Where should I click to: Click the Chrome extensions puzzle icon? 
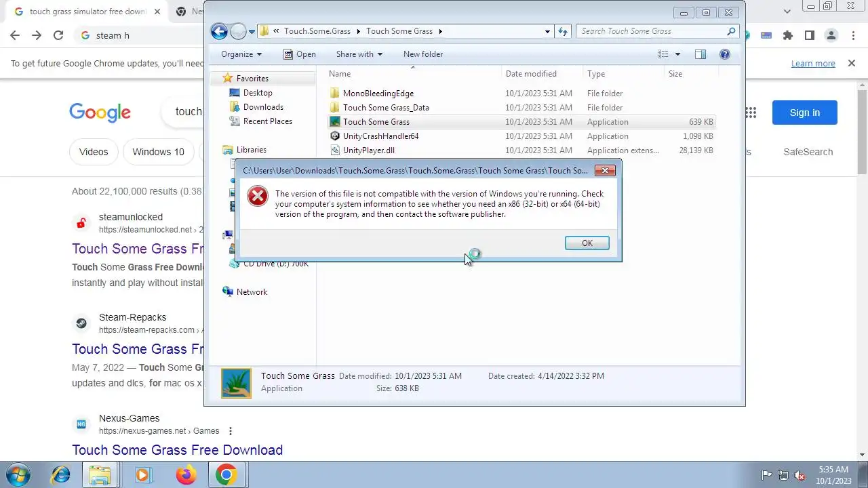click(788, 35)
